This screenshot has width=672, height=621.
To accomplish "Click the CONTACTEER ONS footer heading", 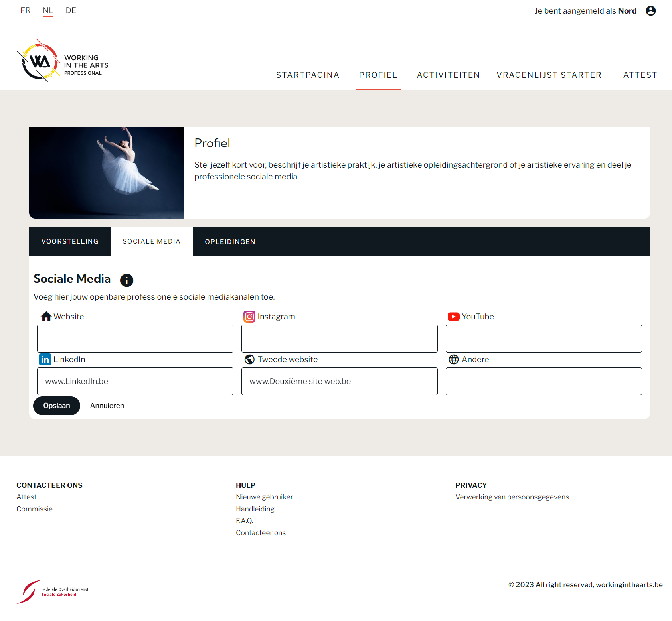I will (49, 485).
